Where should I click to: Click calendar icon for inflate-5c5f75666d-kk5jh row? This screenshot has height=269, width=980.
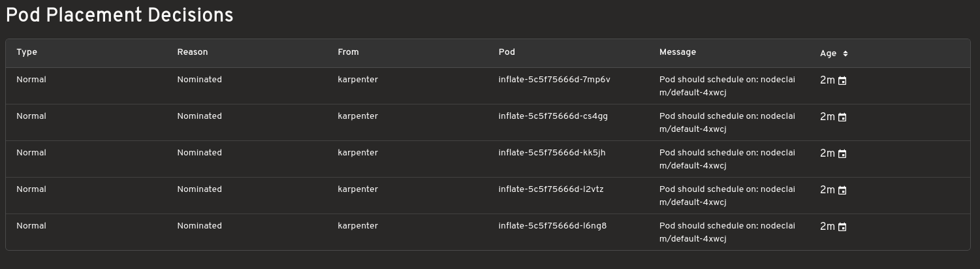pyautogui.click(x=842, y=154)
